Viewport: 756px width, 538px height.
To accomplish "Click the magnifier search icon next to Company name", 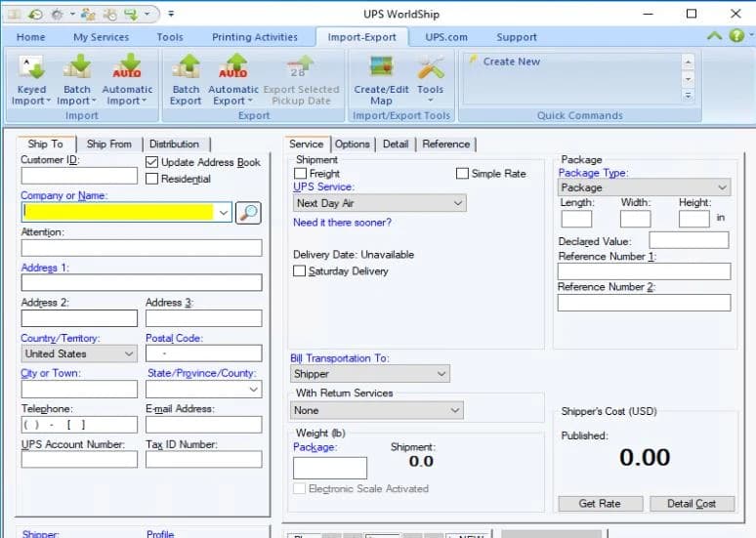I will [x=248, y=212].
